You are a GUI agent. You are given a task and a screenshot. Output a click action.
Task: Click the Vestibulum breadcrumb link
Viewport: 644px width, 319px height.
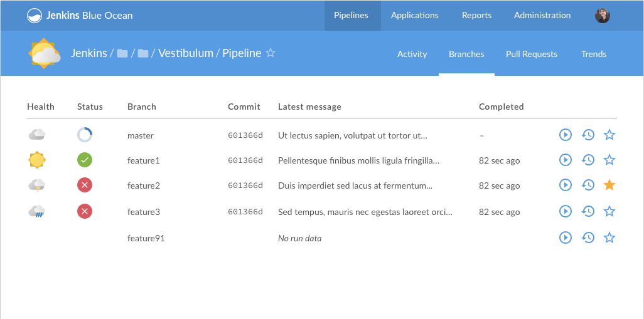pyautogui.click(x=185, y=53)
